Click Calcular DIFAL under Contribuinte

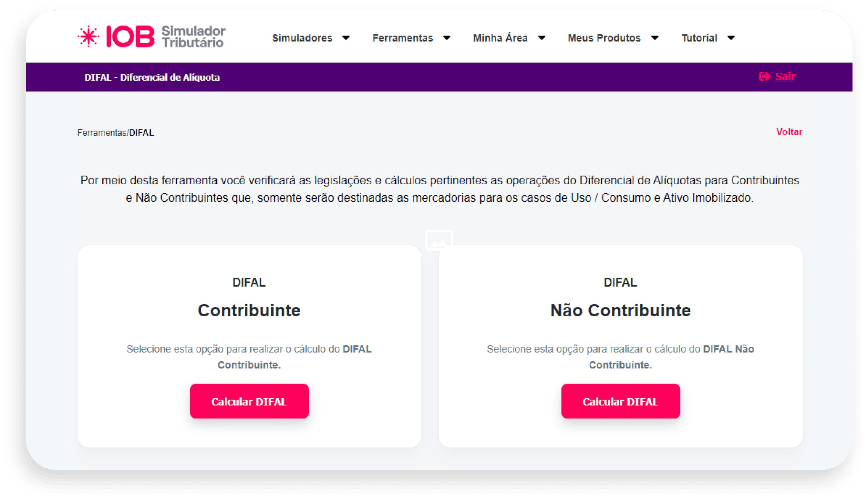[249, 401]
